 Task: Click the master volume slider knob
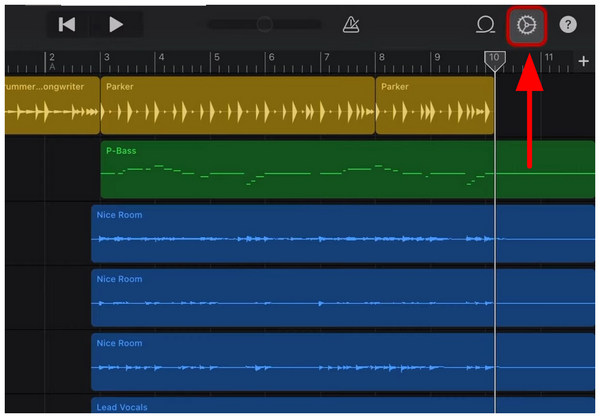(265, 24)
